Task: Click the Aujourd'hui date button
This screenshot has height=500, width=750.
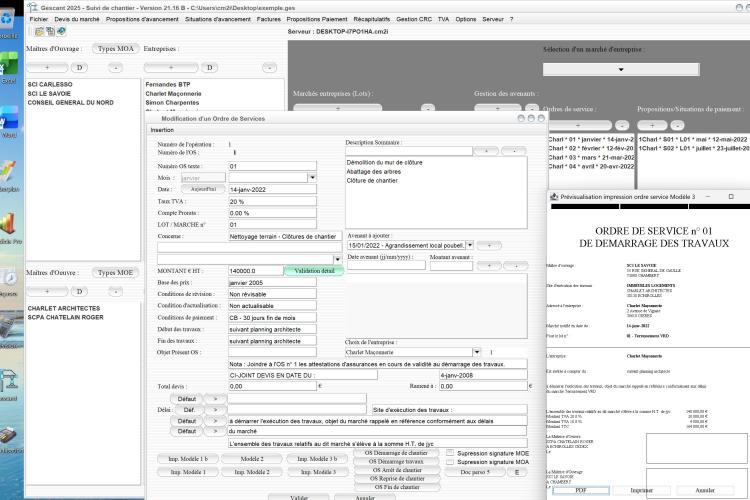Action: tap(203, 189)
